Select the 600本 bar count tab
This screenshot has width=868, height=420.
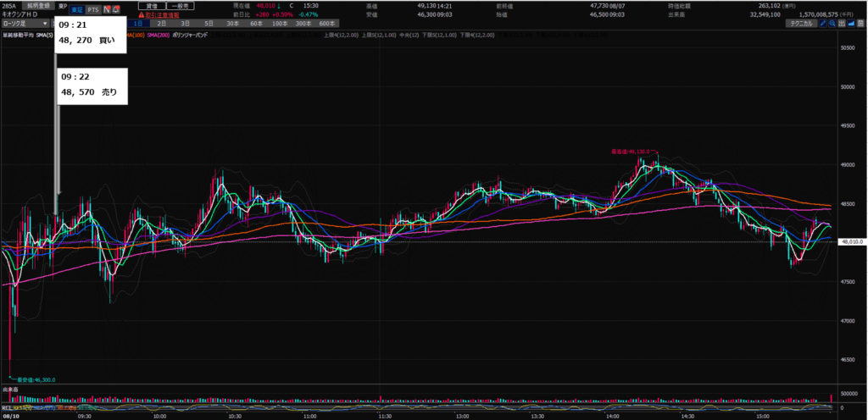pos(327,24)
